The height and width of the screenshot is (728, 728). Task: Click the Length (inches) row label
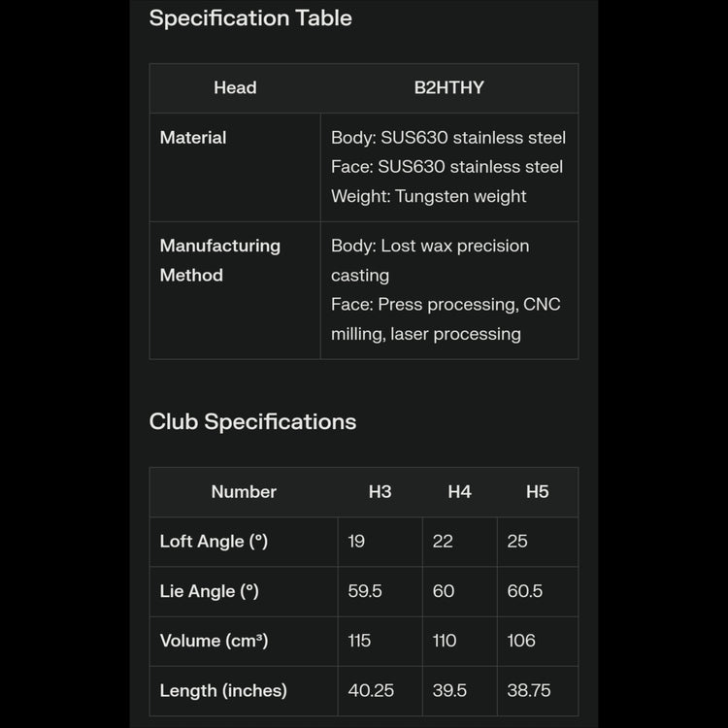tap(223, 691)
